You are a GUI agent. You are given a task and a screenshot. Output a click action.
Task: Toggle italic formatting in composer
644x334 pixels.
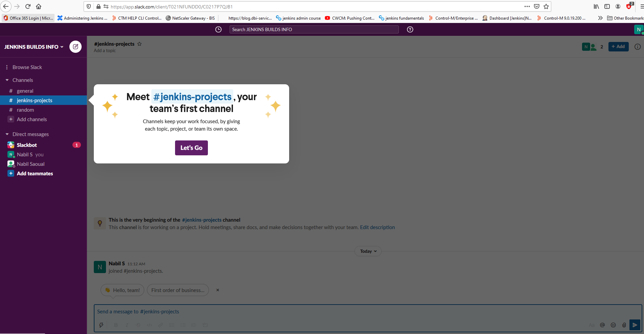pyautogui.click(x=127, y=325)
